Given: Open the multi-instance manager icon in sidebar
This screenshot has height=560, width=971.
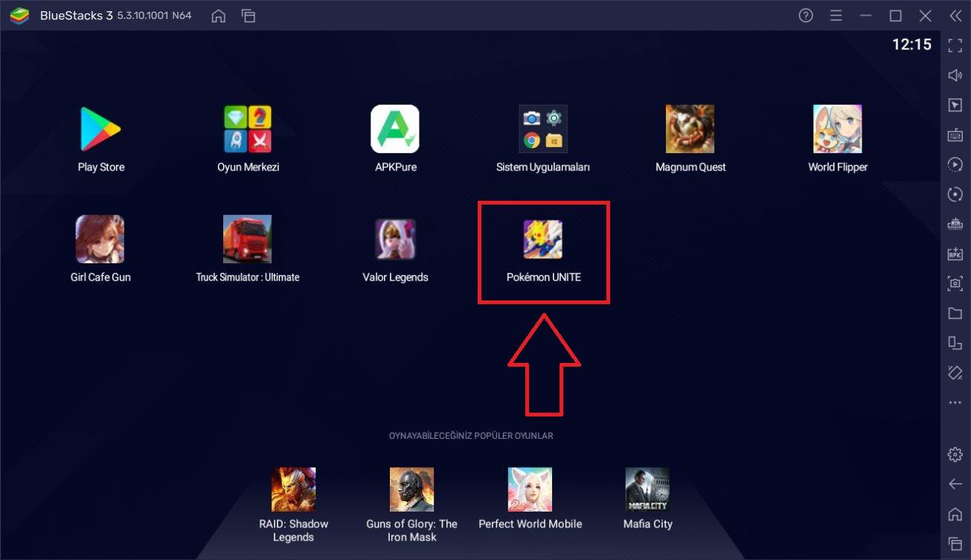Looking at the screenshot, I should point(955,224).
